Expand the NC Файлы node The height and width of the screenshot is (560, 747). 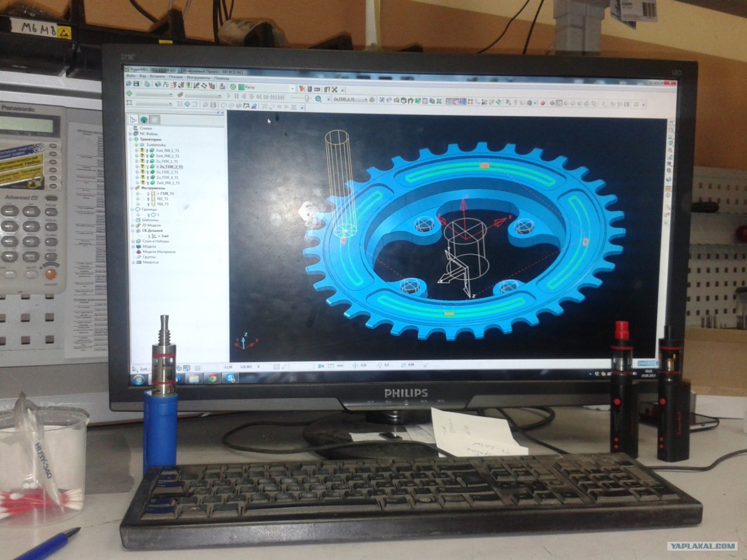(130, 134)
